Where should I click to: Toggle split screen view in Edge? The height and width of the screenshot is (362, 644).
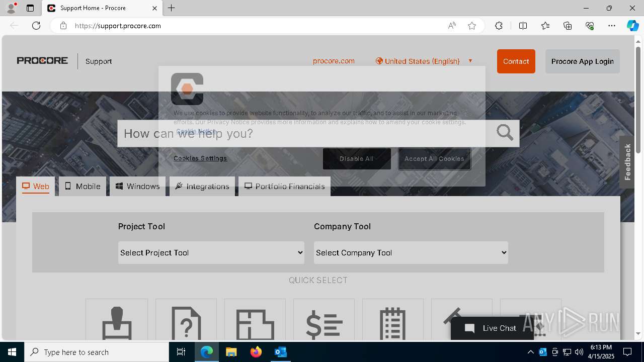(523, 26)
